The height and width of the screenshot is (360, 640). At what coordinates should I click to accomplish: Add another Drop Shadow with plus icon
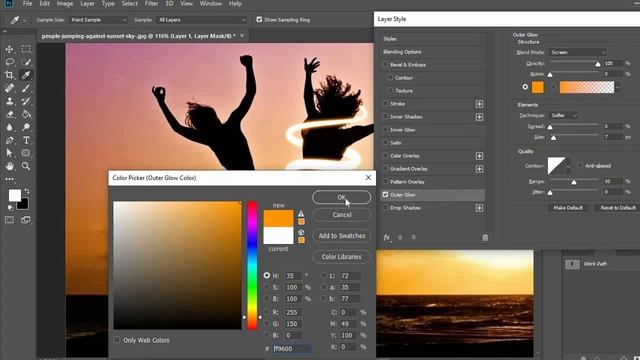pos(480,208)
